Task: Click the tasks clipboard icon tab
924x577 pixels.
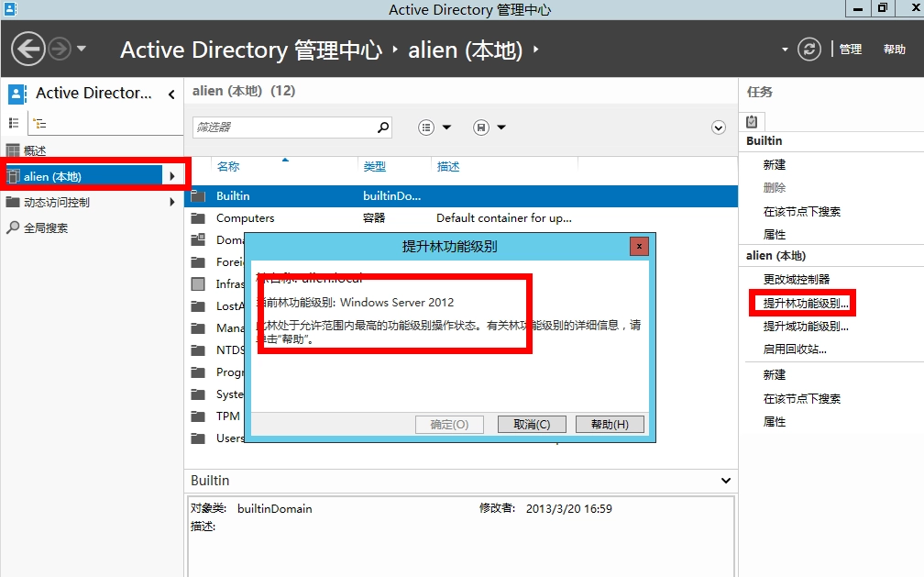Action: tap(752, 121)
